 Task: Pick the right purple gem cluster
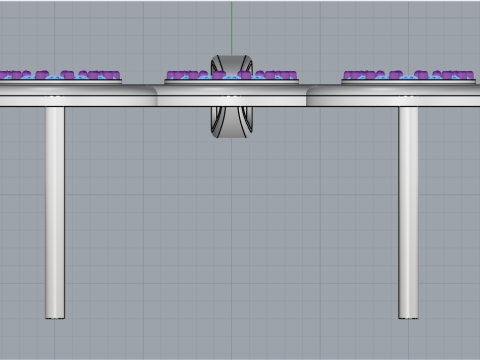pyautogui.click(x=409, y=75)
